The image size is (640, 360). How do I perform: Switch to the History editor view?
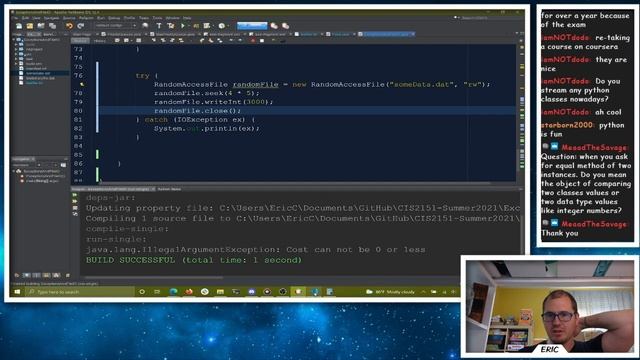tap(100, 41)
